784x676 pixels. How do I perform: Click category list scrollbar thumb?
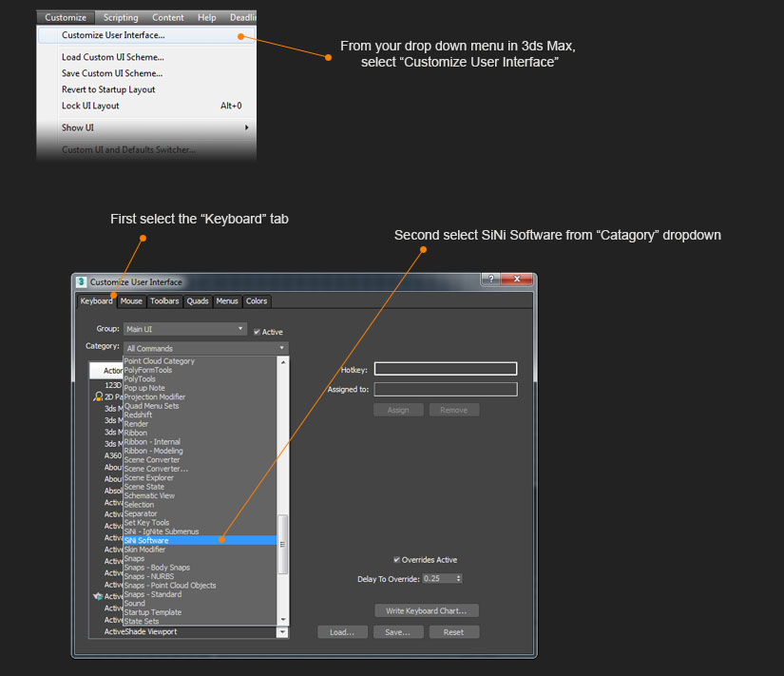click(283, 545)
